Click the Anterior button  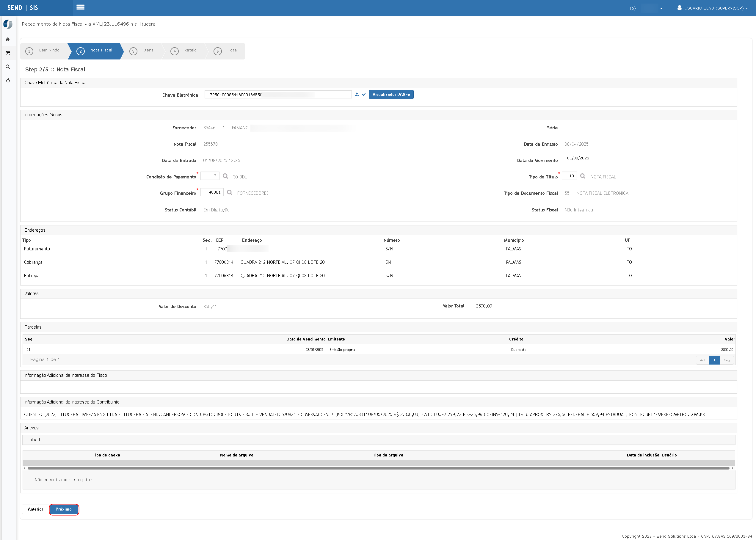point(35,509)
